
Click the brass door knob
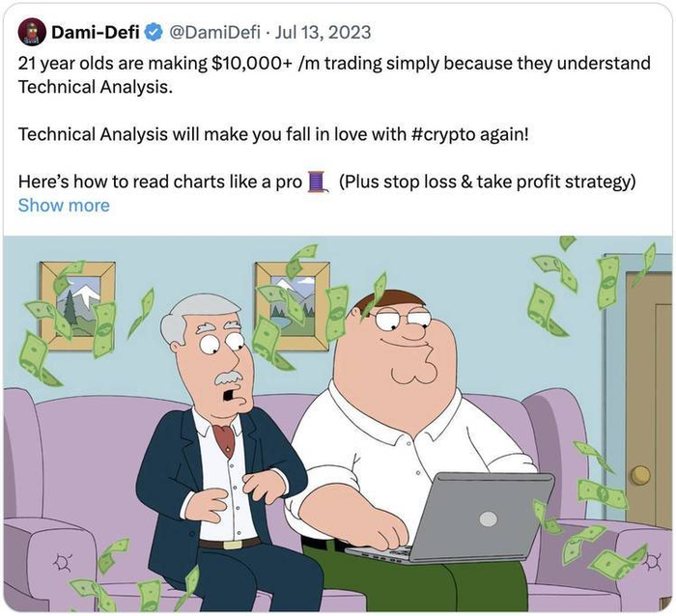[x=639, y=475]
